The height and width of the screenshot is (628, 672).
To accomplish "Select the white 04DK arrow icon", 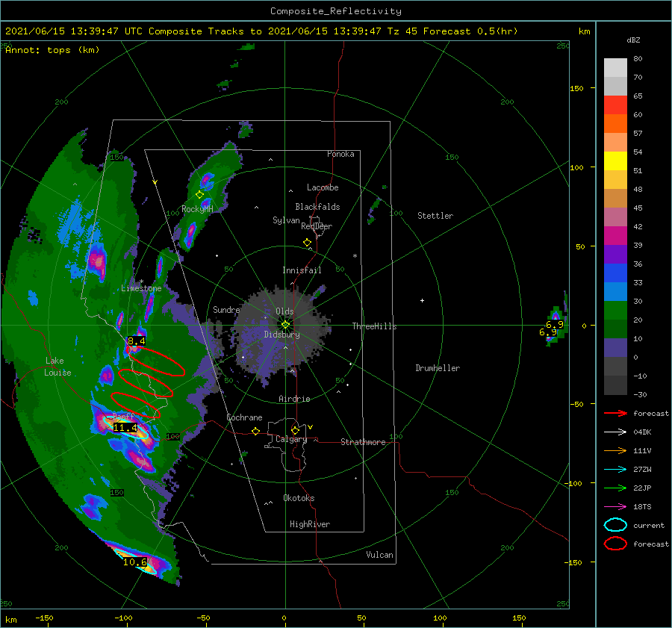I will point(615,432).
